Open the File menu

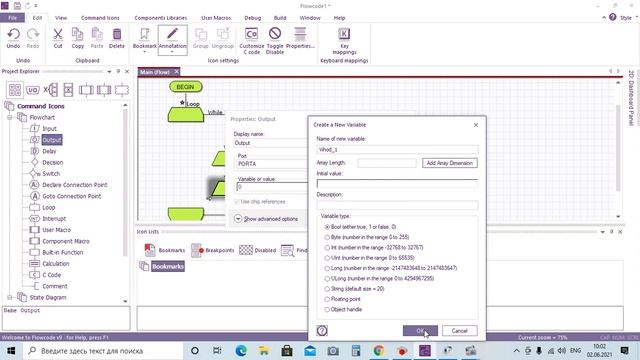coord(12,18)
